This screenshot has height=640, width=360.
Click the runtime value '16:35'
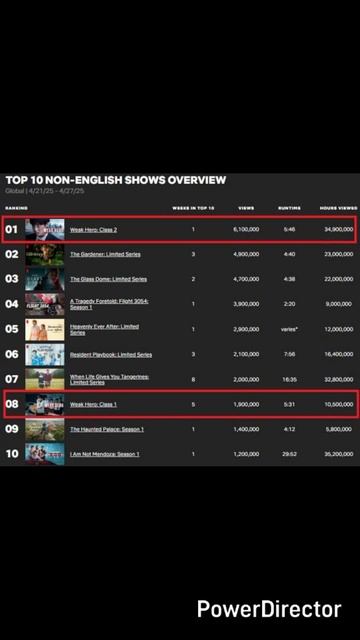point(289,380)
